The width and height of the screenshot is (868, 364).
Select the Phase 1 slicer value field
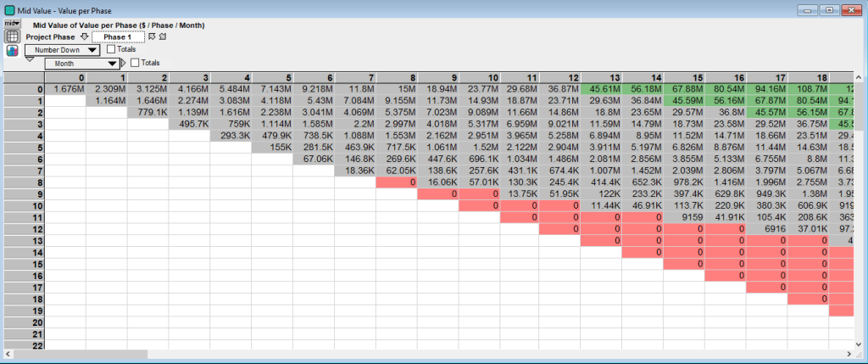pyautogui.click(x=118, y=37)
